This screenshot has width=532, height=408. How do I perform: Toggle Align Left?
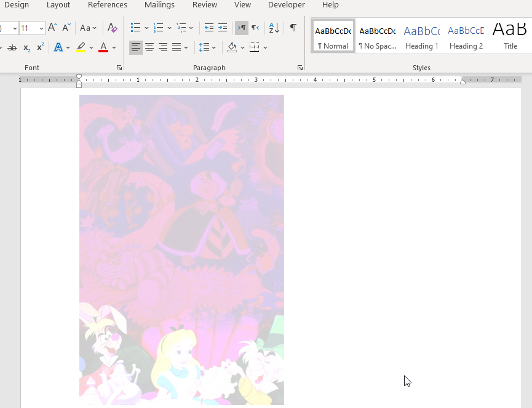pos(136,47)
